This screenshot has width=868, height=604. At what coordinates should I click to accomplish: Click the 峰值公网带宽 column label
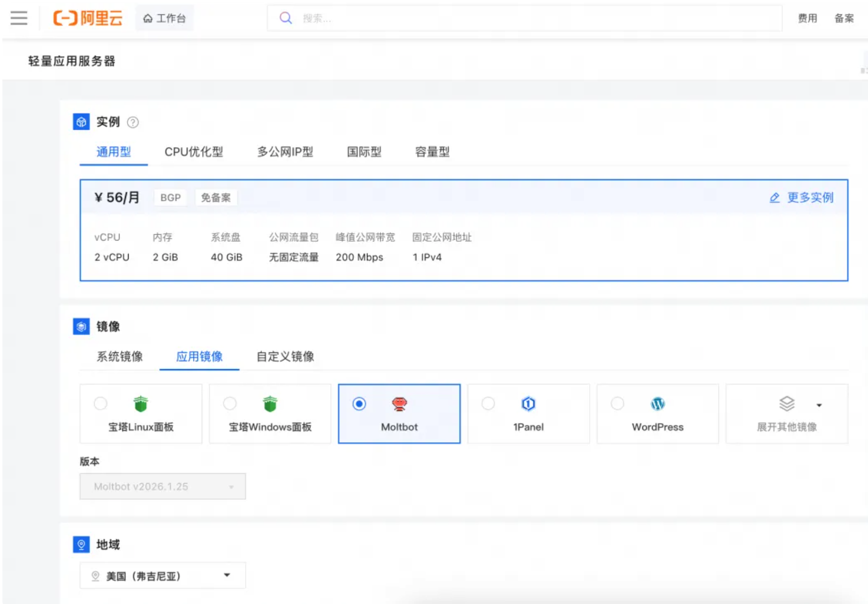coord(365,237)
